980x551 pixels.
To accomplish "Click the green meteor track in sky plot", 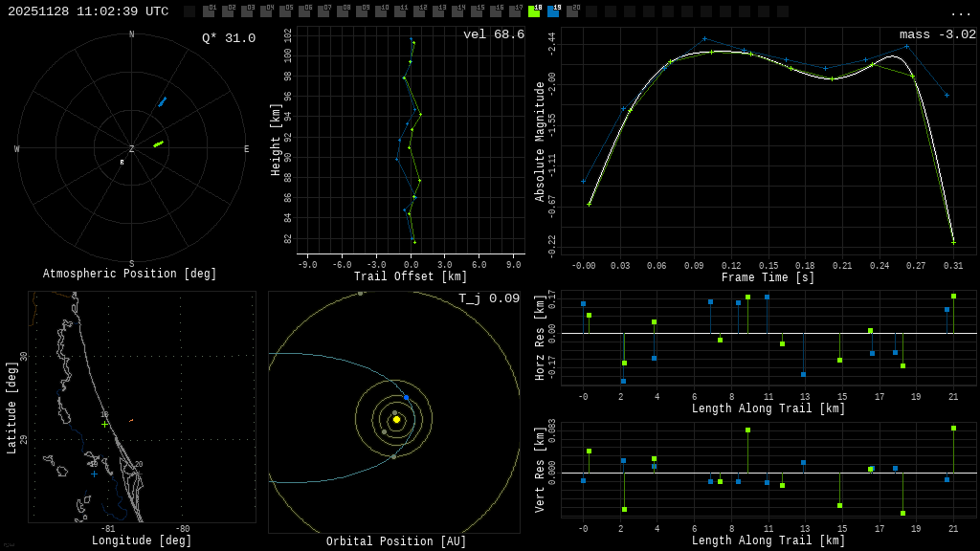I will click(158, 143).
